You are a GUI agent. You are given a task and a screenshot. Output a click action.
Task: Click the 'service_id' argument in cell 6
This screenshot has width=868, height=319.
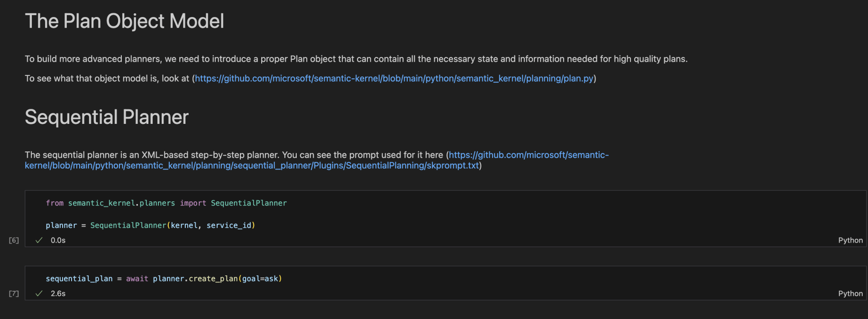pyautogui.click(x=228, y=225)
